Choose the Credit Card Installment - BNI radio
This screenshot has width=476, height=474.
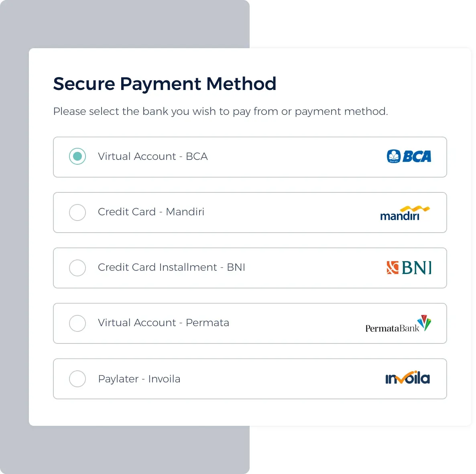point(77,268)
